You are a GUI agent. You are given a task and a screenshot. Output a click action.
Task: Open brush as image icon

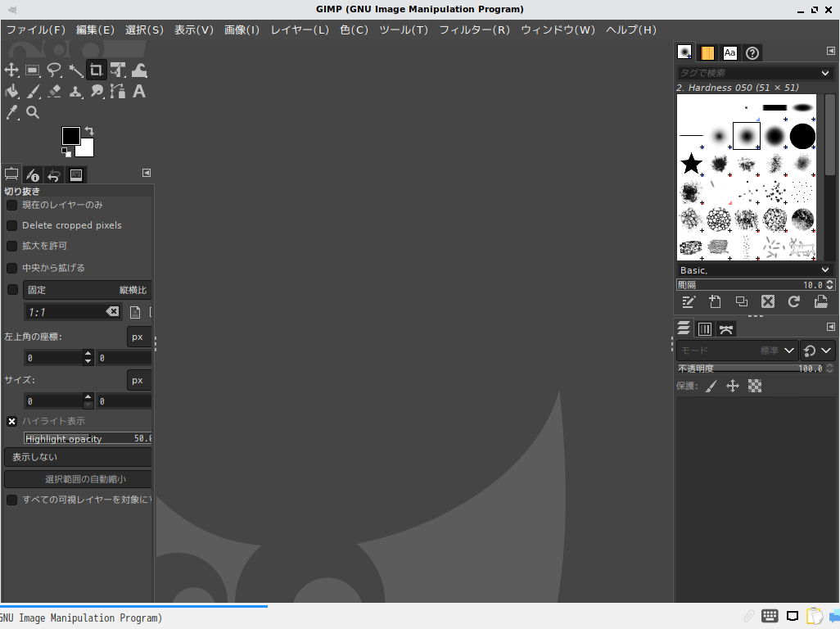820,301
